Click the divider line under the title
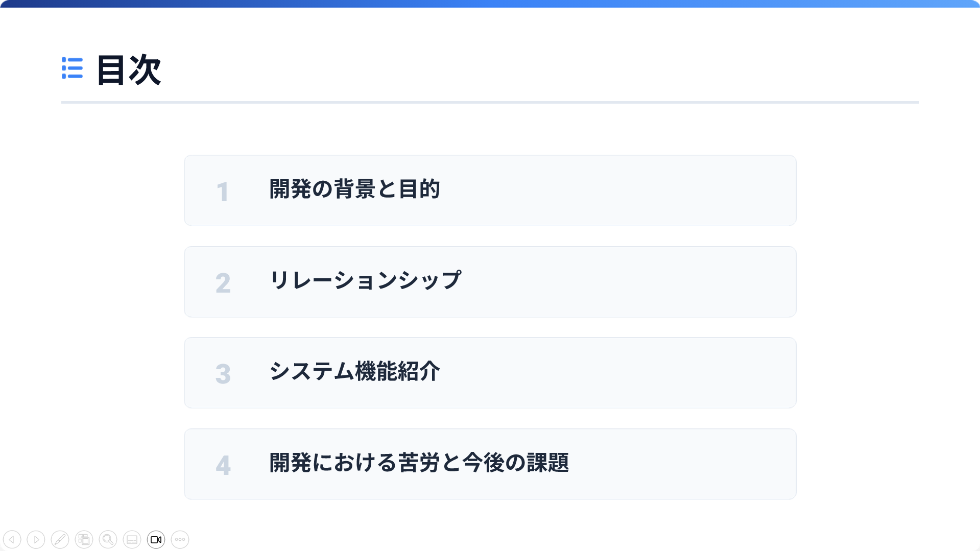980x551 pixels. tap(490, 102)
